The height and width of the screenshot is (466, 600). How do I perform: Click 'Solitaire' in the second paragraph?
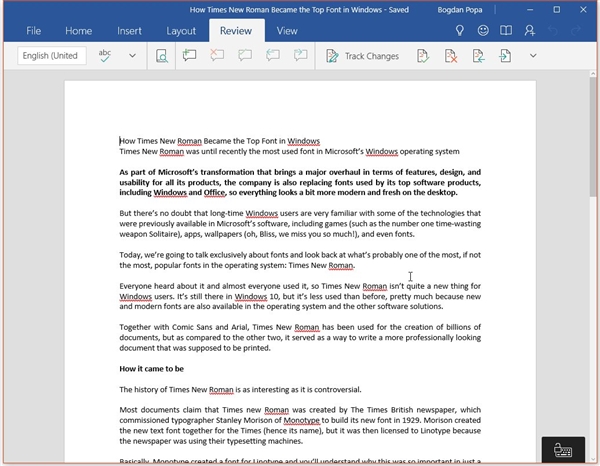[164, 234]
